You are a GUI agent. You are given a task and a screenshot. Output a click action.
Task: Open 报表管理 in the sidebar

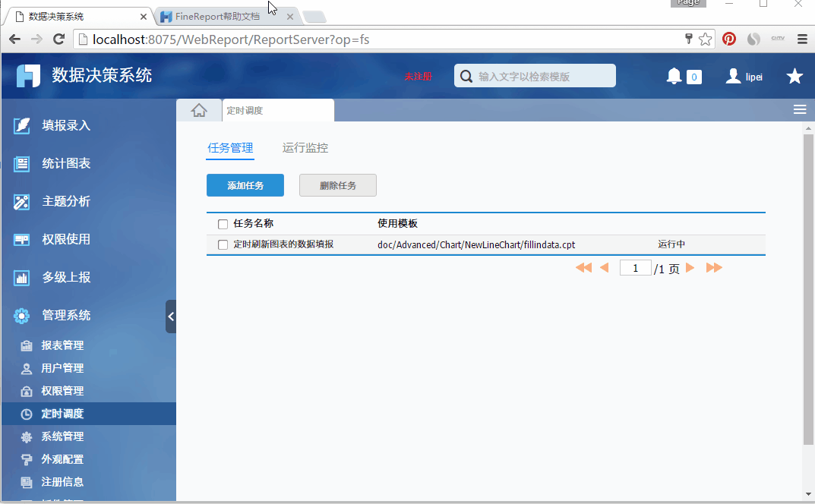coord(62,345)
